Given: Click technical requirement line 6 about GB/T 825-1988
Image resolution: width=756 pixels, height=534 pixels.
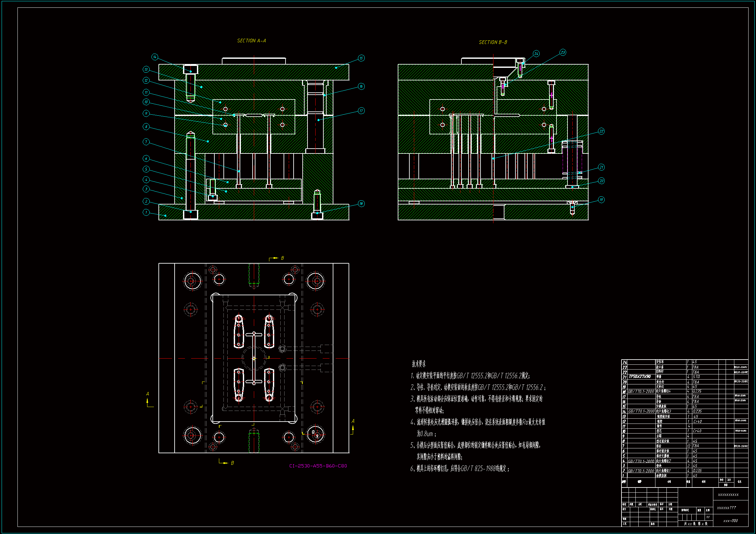Looking at the screenshot, I should 459,468.
